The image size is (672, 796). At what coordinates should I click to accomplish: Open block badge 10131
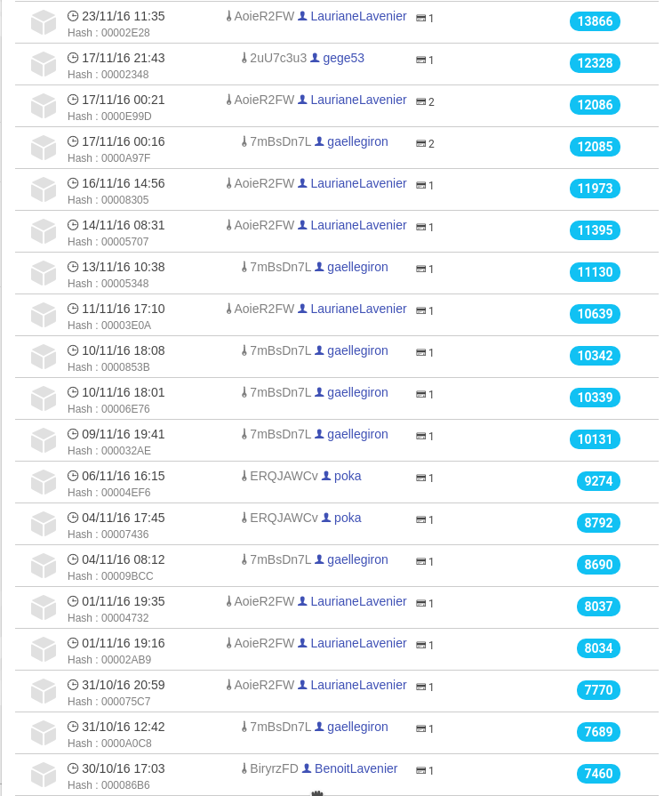[x=595, y=439]
